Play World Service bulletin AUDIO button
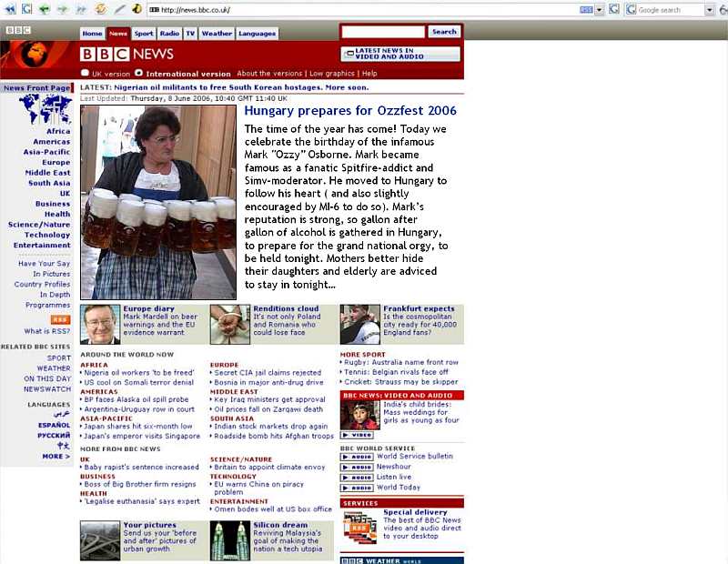This screenshot has height=564, width=728. click(357, 457)
